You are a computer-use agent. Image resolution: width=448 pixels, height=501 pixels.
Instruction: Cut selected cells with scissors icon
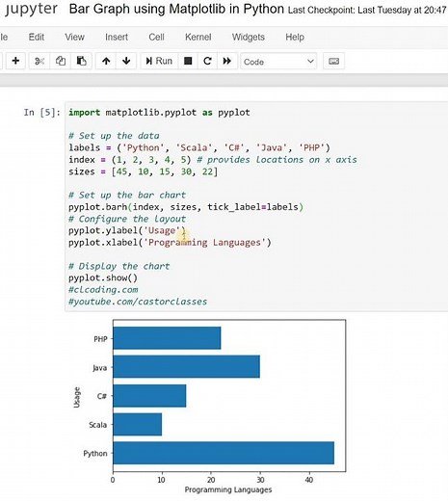pyautogui.click(x=40, y=61)
